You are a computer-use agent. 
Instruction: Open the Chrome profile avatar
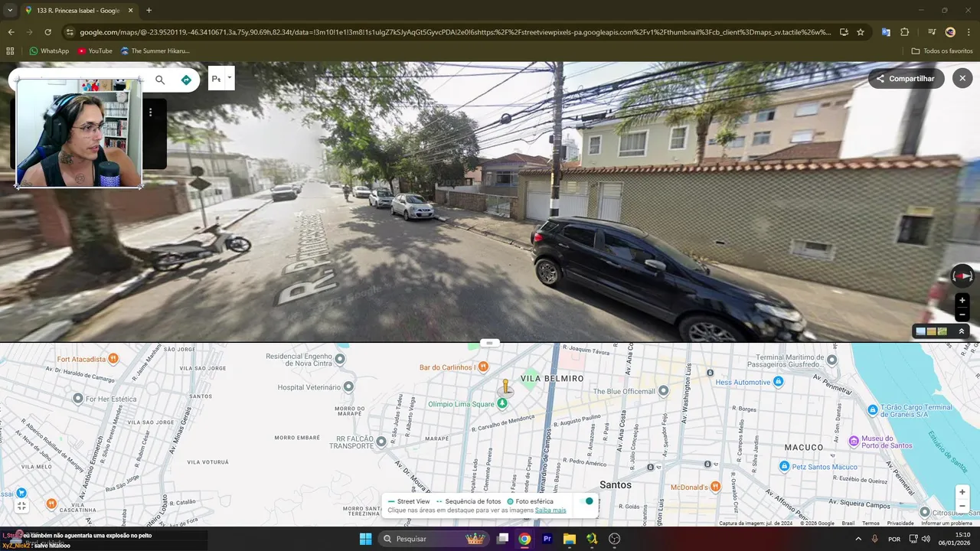[950, 32]
